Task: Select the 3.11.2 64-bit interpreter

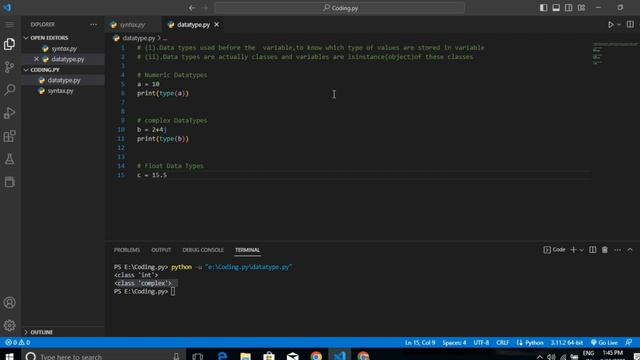Action: click(567, 342)
